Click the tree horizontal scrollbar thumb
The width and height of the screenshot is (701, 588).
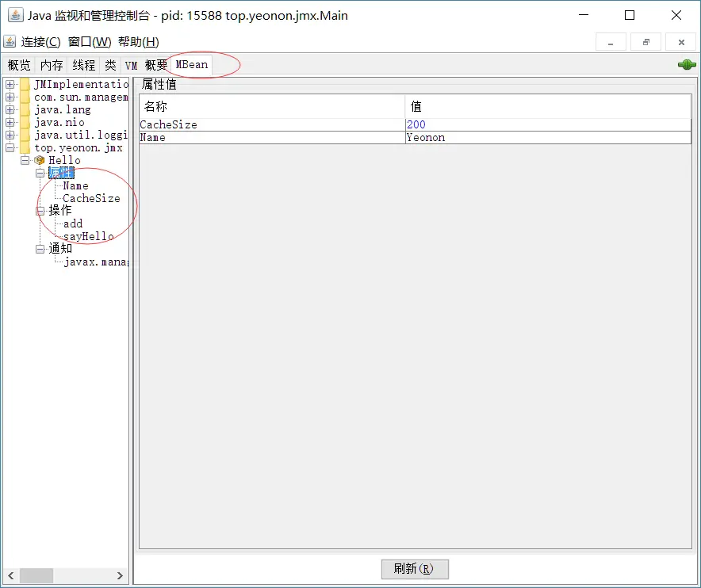pos(36,575)
